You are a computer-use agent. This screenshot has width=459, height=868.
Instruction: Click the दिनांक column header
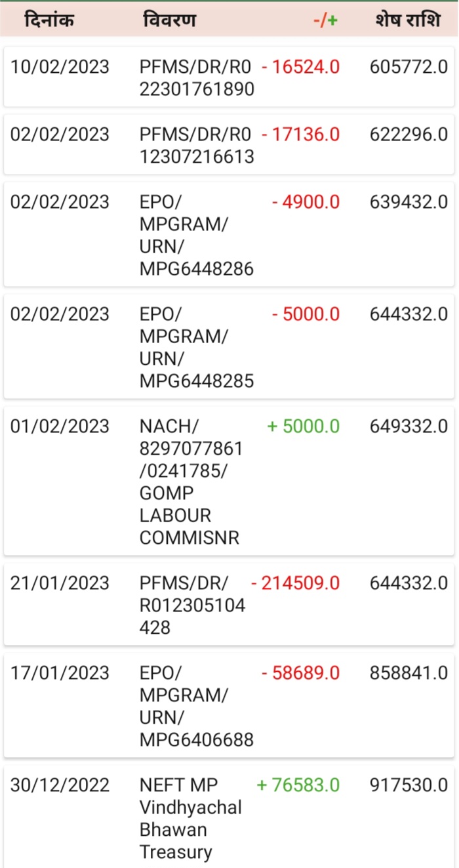pyautogui.click(x=49, y=20)
